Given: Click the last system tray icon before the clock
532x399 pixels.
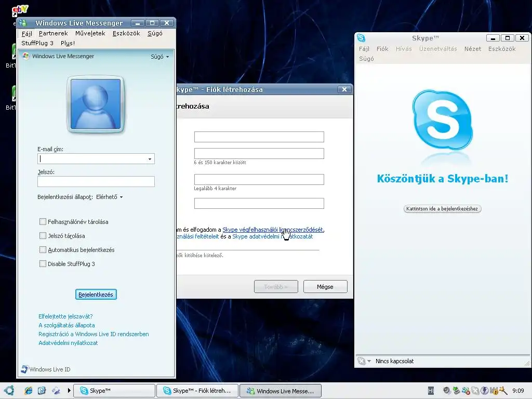Looking at the screenshot, I should 503,391.
